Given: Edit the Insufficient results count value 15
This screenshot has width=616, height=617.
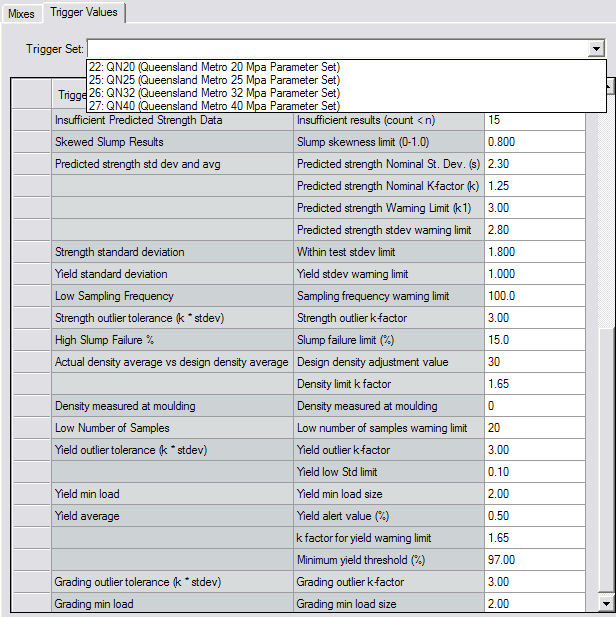Looking at the screenshot, I should pyautogui.click(x=533, y=120).
